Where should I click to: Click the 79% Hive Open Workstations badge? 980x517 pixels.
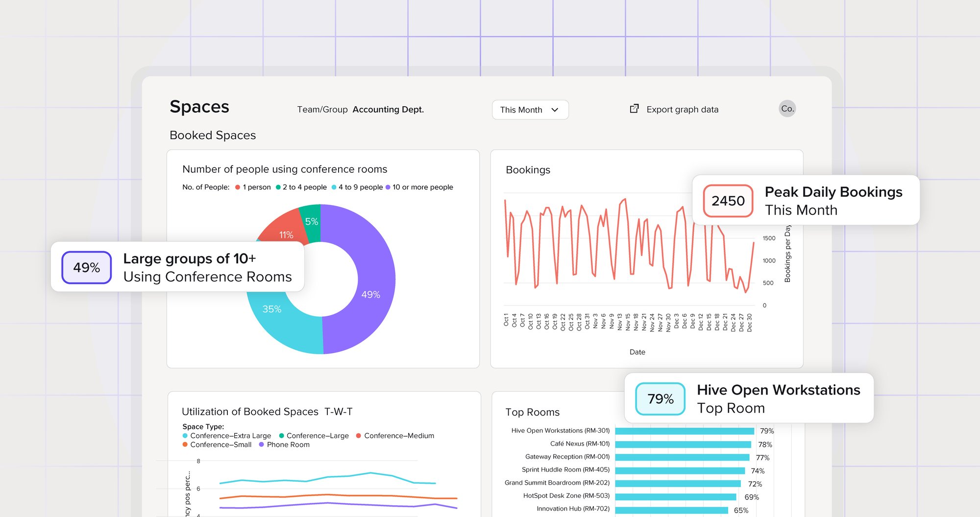point(661,399)
